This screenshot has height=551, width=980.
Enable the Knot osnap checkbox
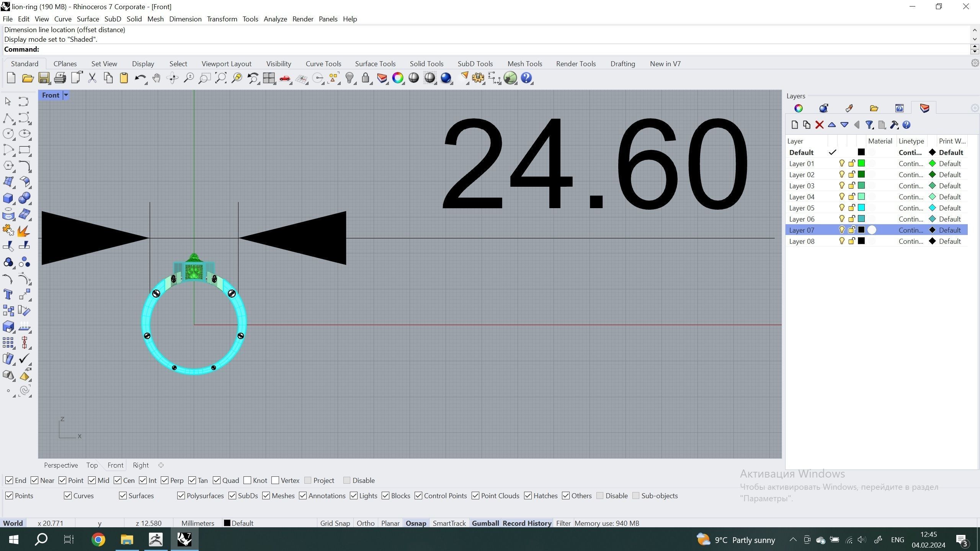pyautogui.click(x=248, y=480)
